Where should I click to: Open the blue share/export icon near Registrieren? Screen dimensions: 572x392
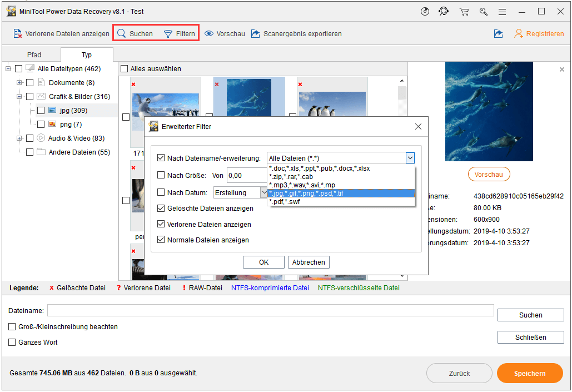click(498, 33)
